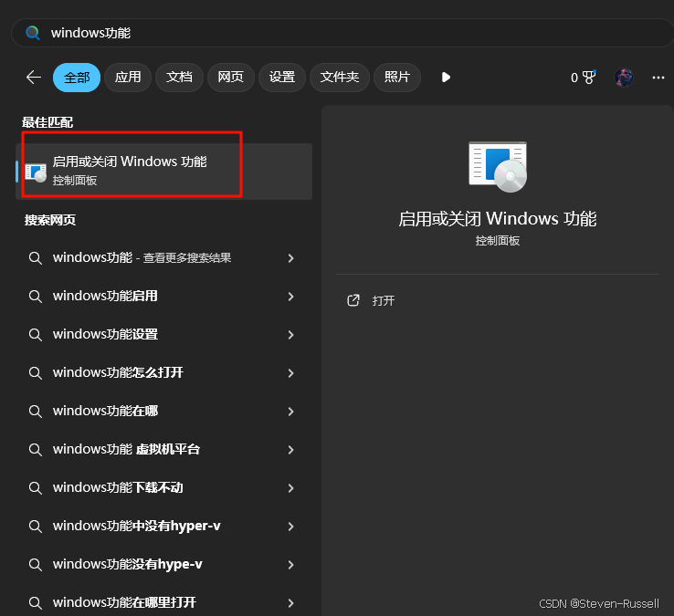Click the back arrow icon

point(34,78)
